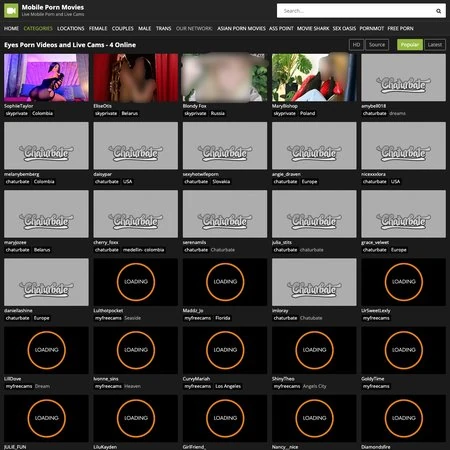Screen dimensions: 450x450
Task: Open the grace_velwet placeholder thumbnail
Action: tap(403, 214)
